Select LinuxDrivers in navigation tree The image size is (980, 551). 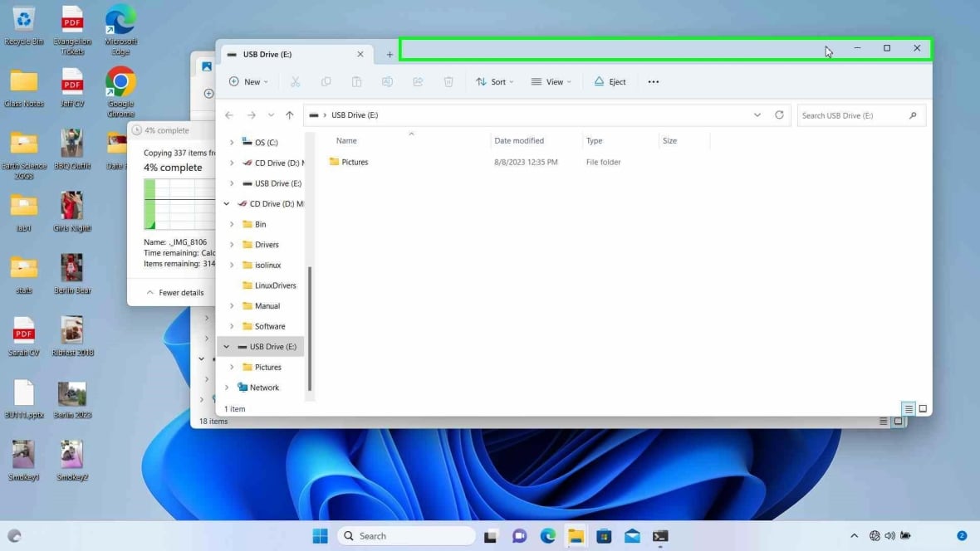[269, 285]
